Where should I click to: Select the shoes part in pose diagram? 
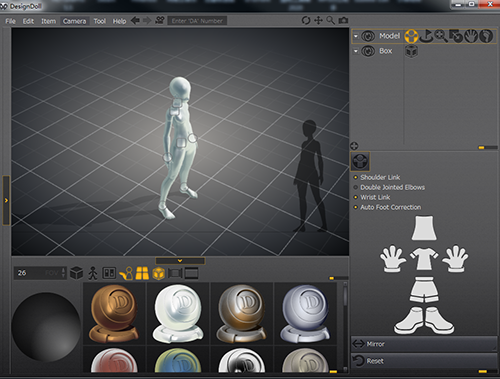[x=424, y=320]
